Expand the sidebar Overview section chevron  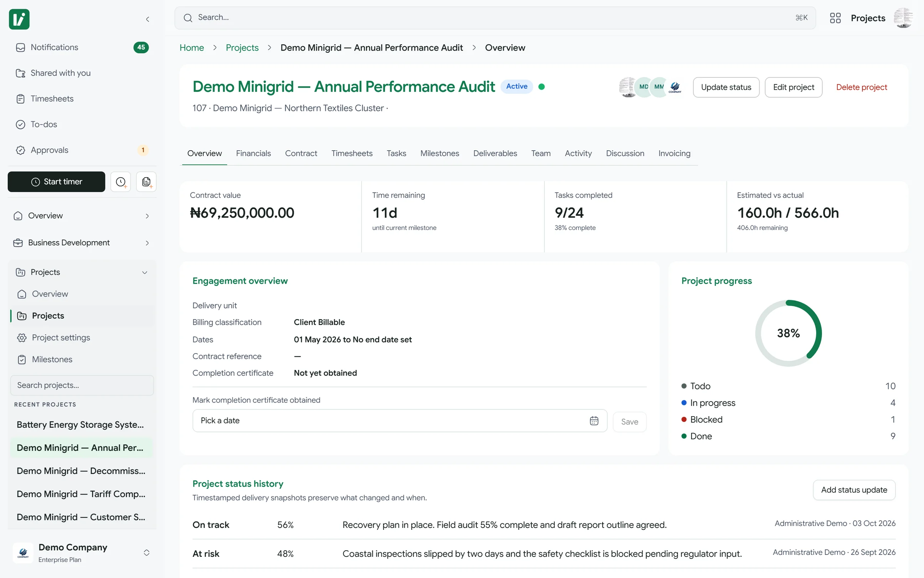tap(147, 216)
